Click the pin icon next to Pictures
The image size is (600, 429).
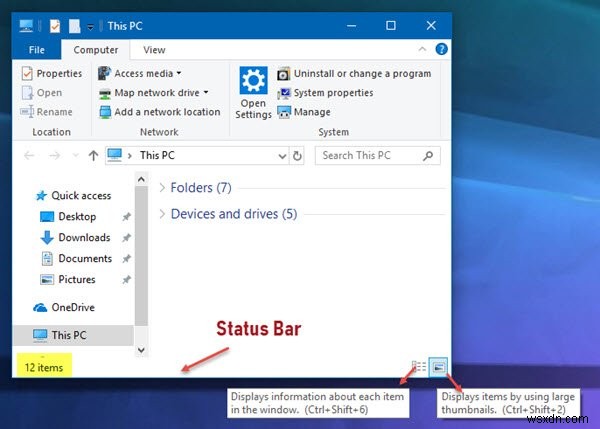(126, 280)
